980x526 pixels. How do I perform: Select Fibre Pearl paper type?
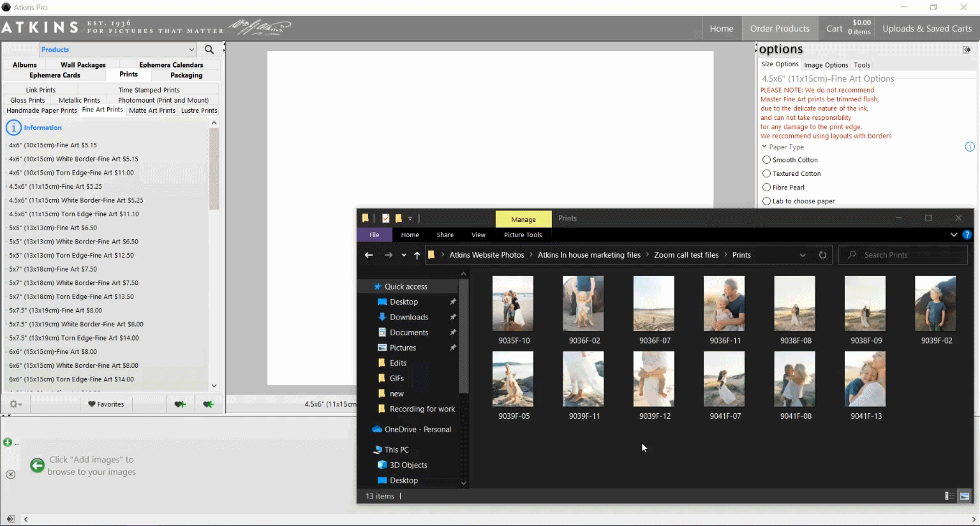click(767, 187)
